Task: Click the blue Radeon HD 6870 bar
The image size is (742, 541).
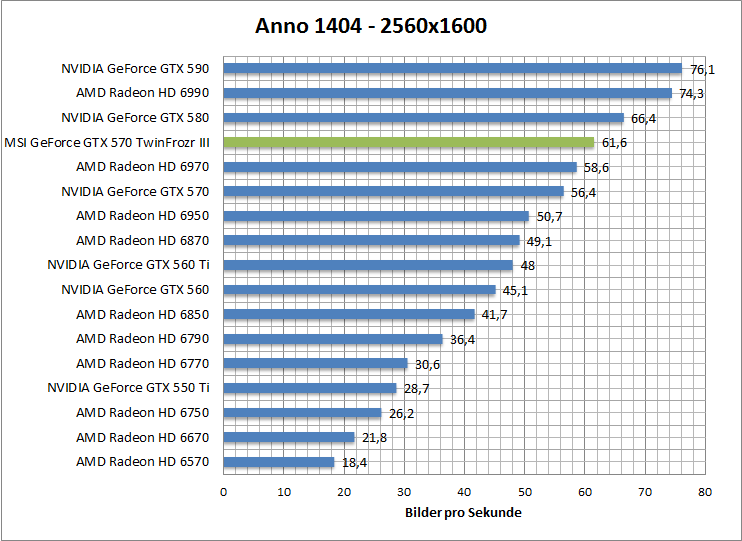Action: coord(371,240)
